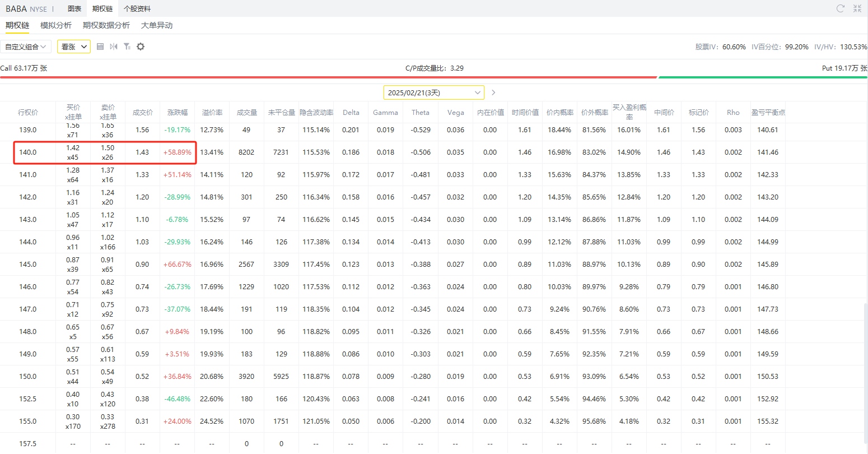Click the collapse panel arrows icon
868x454 pixels.
coord(857,8)
